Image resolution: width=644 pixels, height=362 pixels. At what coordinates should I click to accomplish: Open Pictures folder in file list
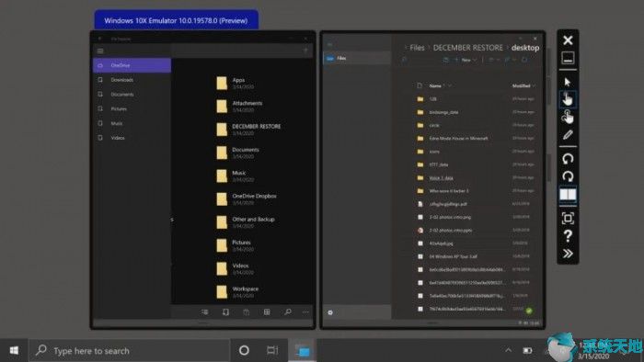coord(235,245)
